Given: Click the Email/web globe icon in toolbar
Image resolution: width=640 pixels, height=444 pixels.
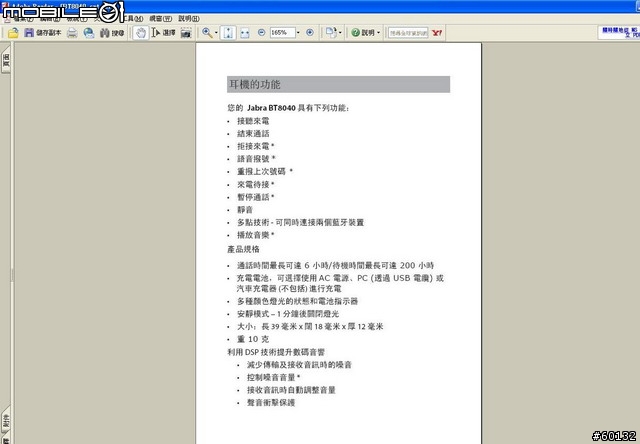Looking at the screenshot, I should pyautogui.click(x=89, y=33).
